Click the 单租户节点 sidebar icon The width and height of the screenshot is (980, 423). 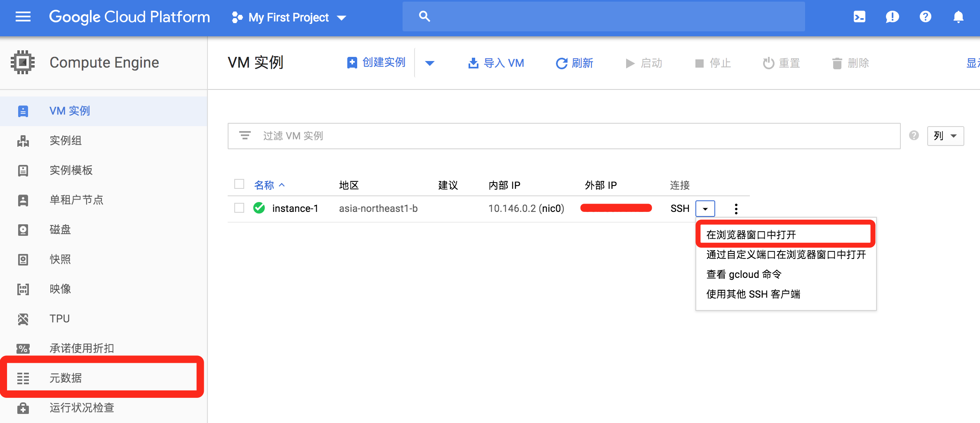coord(23,200)
